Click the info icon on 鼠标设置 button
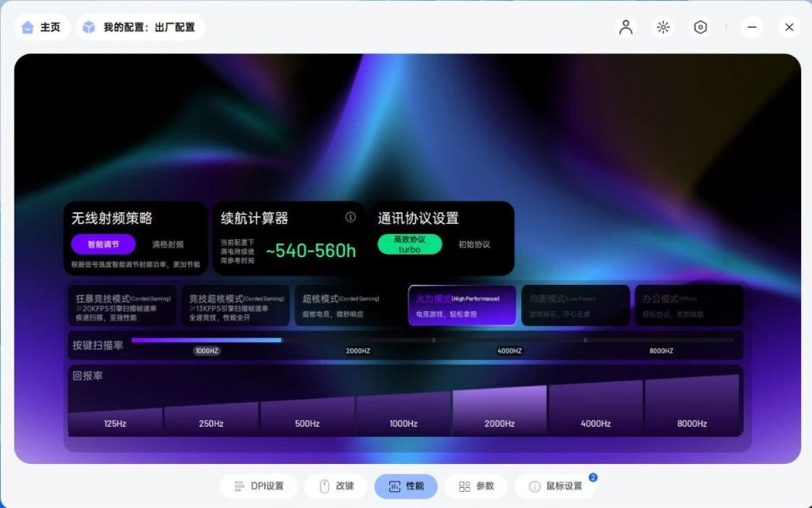Image resolution: width=812 pixels, height=508 pixels. pos(535,486)
